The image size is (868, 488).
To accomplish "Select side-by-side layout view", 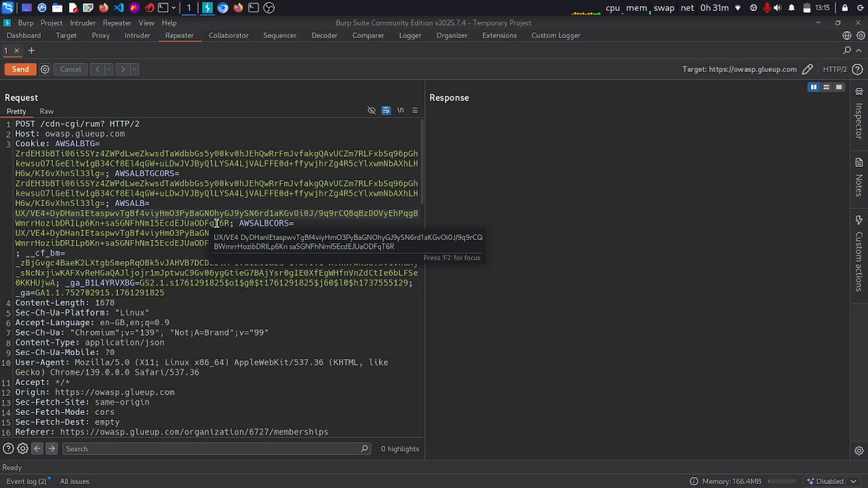I will (814, 87).
